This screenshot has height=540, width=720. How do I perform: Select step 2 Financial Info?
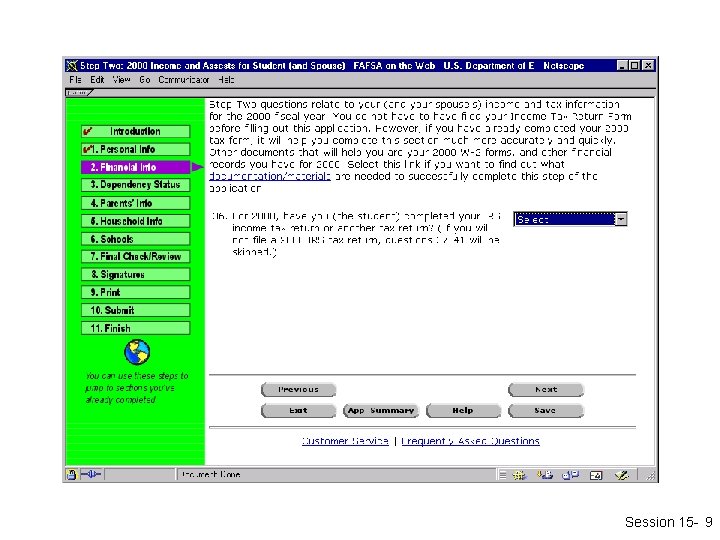click(x=135, y=167)
